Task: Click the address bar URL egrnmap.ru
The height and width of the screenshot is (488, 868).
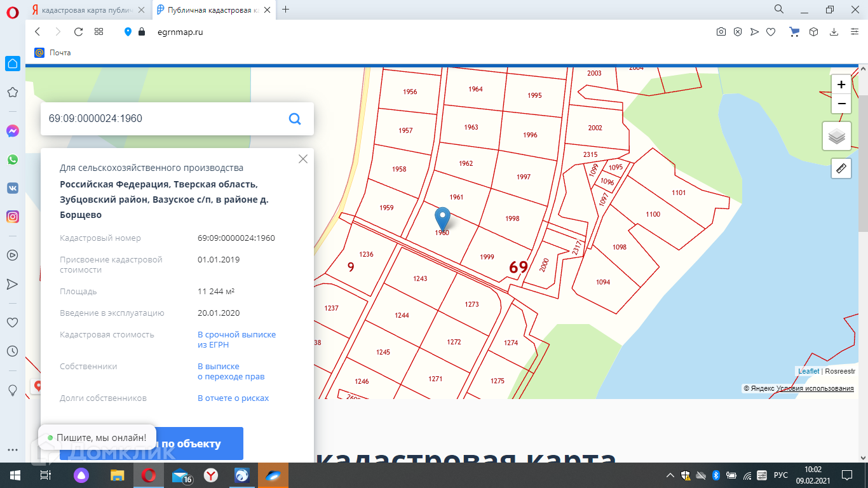Action: click(180, 32)
